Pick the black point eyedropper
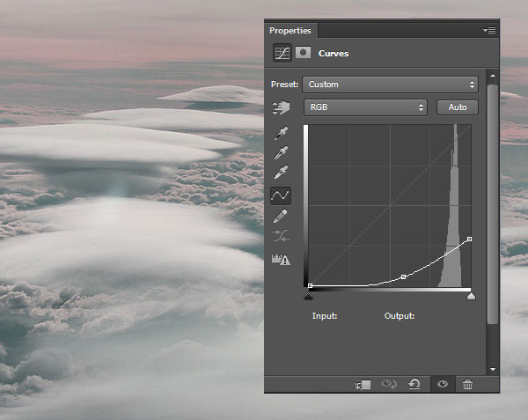Viewport: 528px width, 420px height. pos(282,134)
